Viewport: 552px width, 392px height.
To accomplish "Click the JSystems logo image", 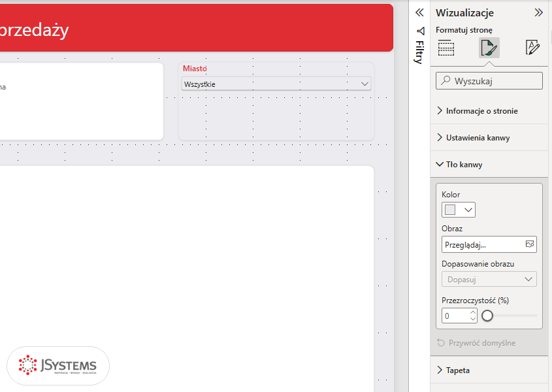I will coord(58,365).
